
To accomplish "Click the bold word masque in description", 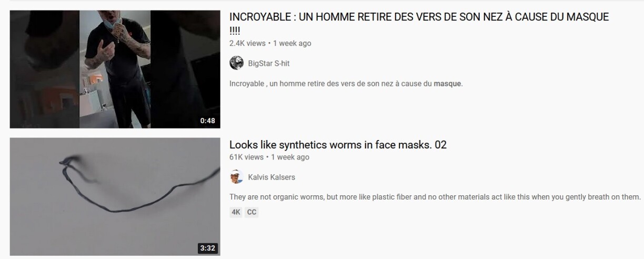I will click(447, 84).
